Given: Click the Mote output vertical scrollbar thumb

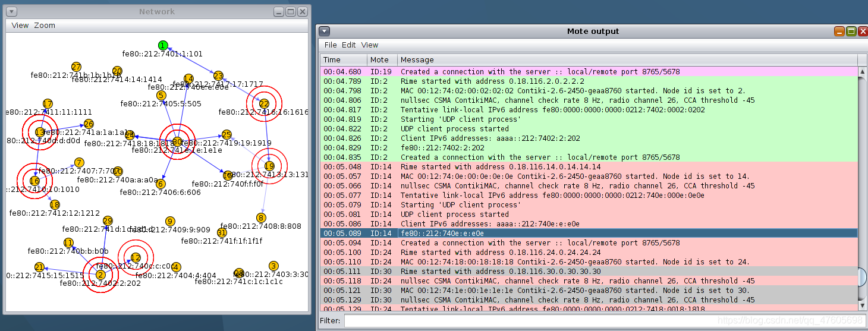Looking at the screenshot, I should coord(863,277).
